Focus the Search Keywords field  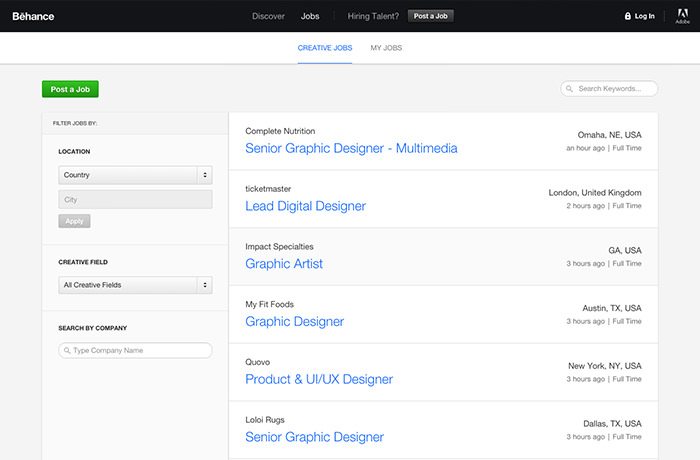tap(609, 88)
